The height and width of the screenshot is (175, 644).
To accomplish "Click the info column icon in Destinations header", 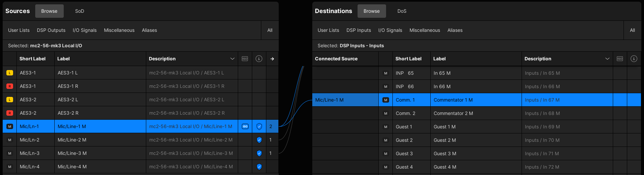I will [634, 59].
